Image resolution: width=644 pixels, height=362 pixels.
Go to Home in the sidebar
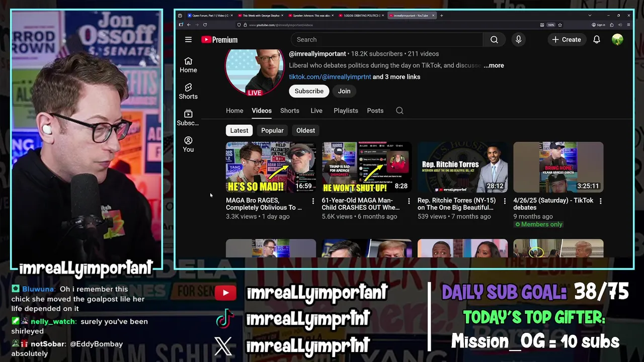pos(188,65)
